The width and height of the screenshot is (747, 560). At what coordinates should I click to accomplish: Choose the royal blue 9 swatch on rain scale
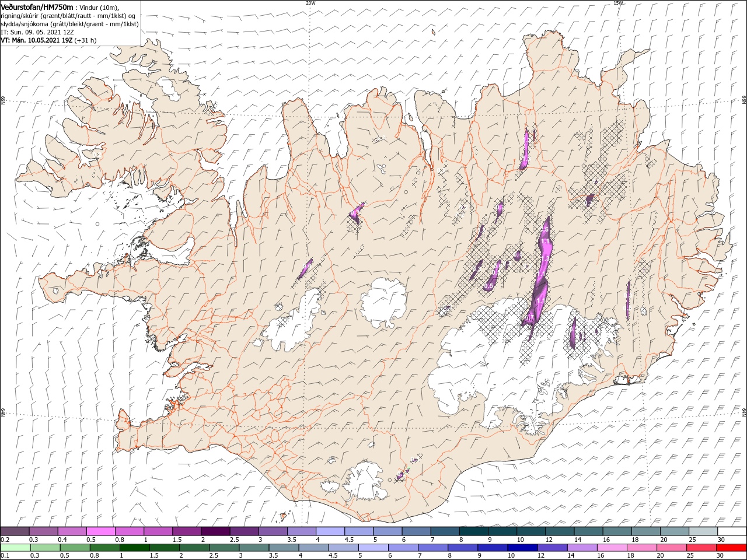tap(493, 548)
